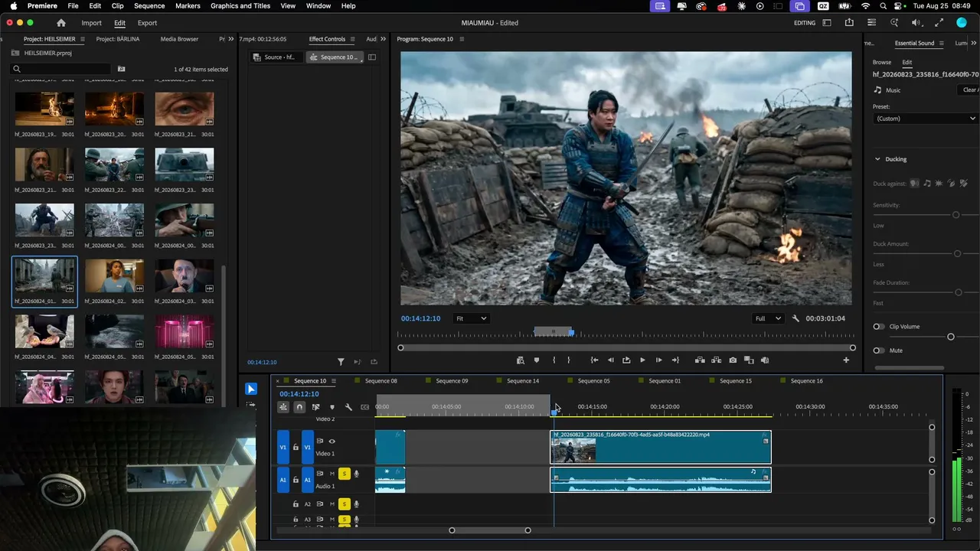This screenshot has height=551, width=980.
Task: Step forward one frame in Program monitor
Action: [x=658, y=360]
